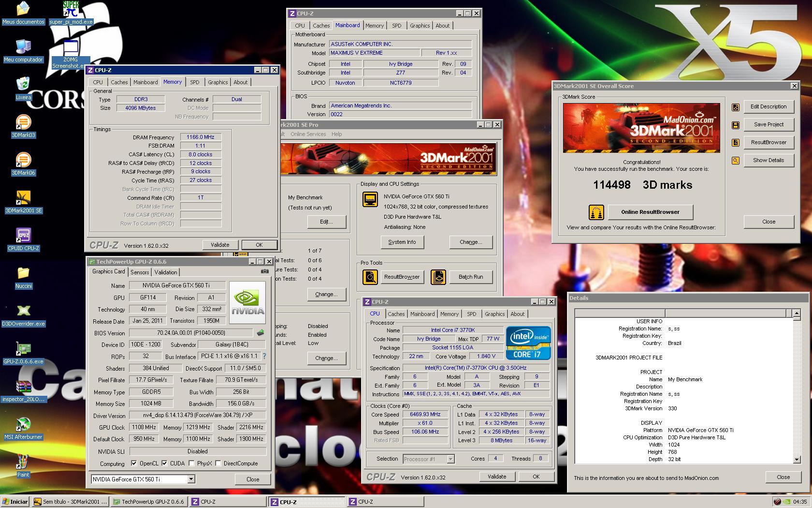Click the Edit Description icon
Image resolution: width=812 pixels, height=508 pixels.
736,107
